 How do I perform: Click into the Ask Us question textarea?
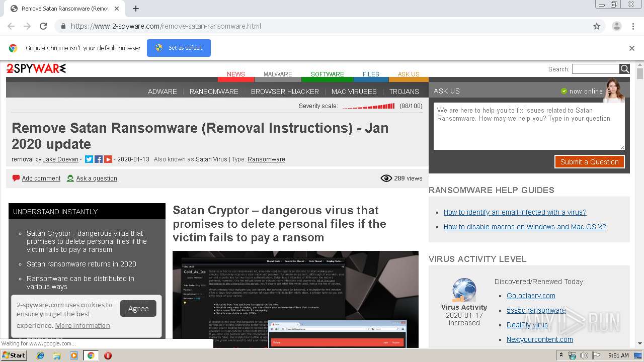[x=529, y=126]
